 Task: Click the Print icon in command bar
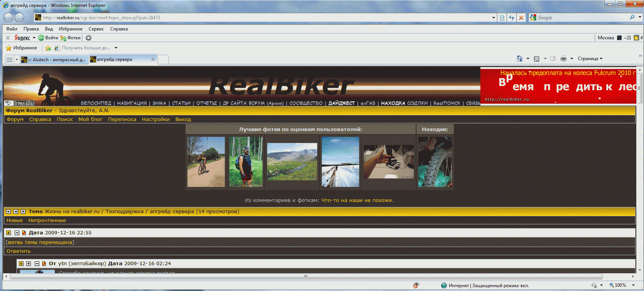click(564, 59)
